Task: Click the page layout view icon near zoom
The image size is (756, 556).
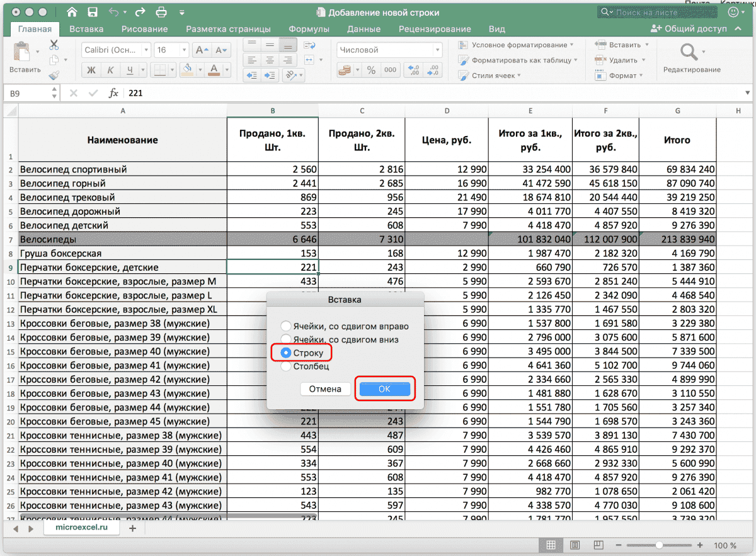Action: tap(575, 545)
